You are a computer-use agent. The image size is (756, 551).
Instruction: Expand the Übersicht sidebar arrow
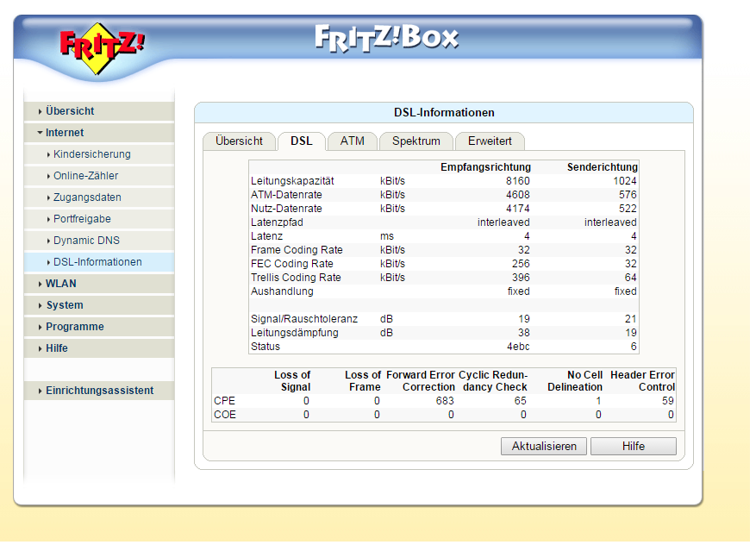pyautogui.click(x=40, y=111)
